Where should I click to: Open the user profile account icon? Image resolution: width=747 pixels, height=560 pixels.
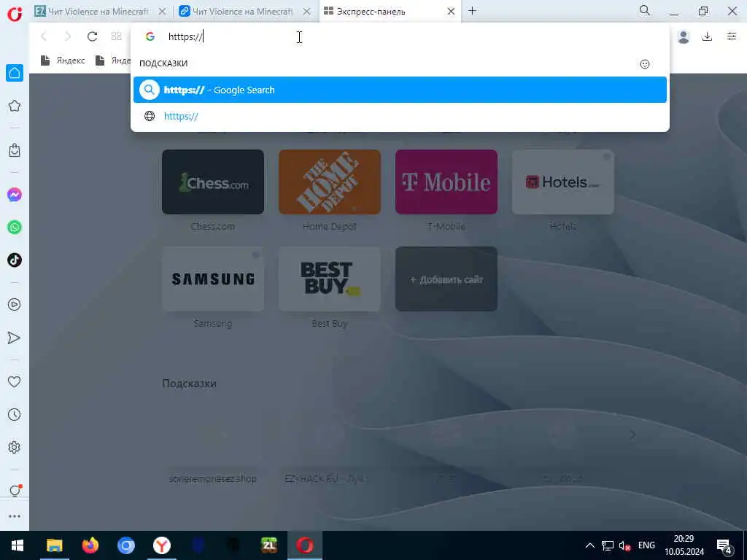(x=683, y=36)
